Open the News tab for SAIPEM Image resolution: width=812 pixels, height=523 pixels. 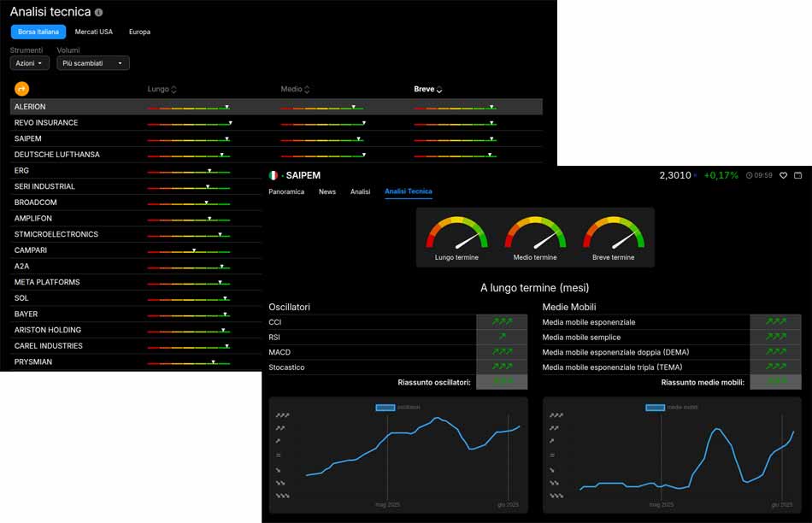(x=327, y=191)
